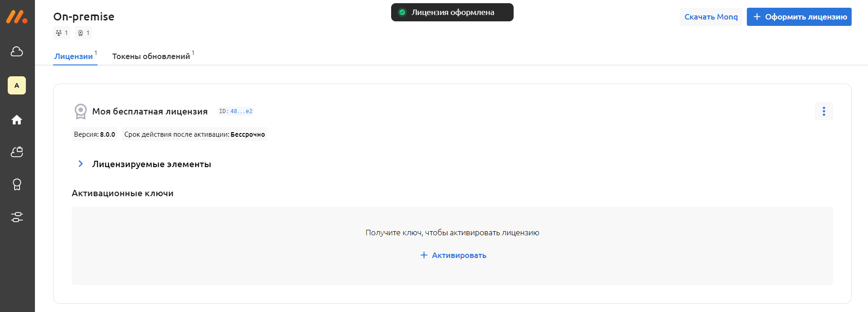Click the award ribbon icon in the sidebar

pos(17,184)
